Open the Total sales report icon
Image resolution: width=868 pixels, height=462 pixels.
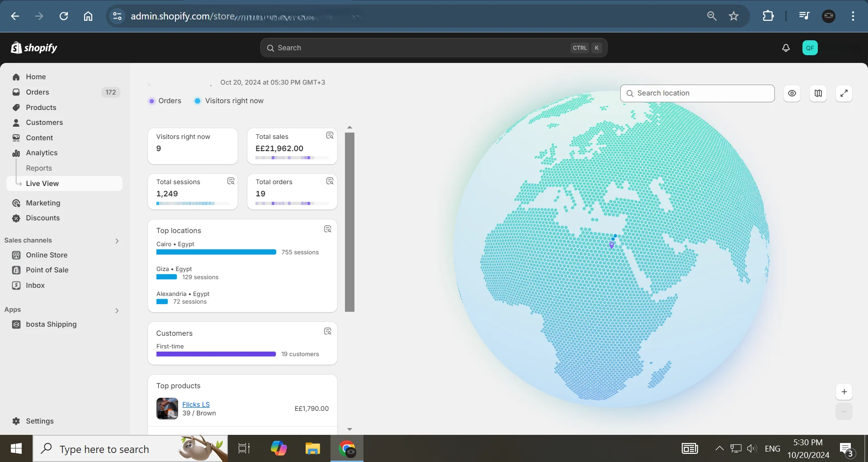point(330,135)
